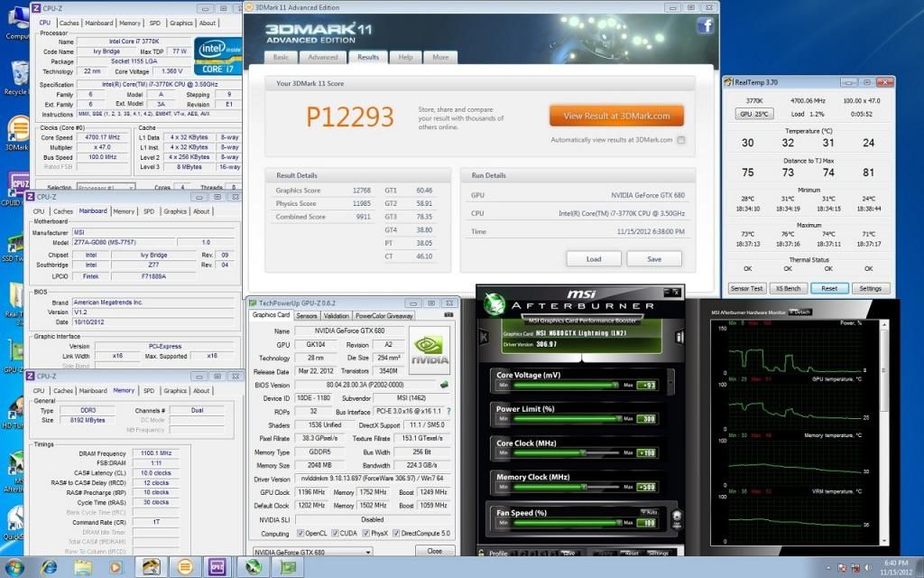This screenshot has height=578, width=924.
Task: Click the Core Clock +100 value field
Action: point(646,453)
